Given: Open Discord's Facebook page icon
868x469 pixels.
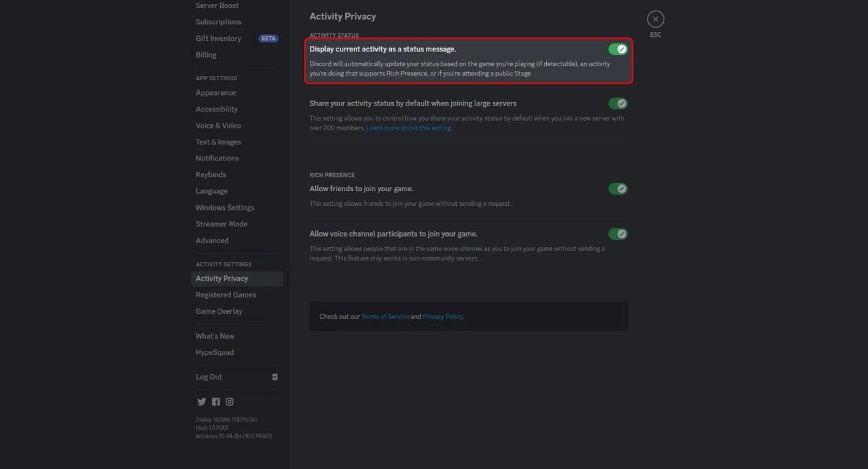Looking at the screenshot, I should click(215, 401).
